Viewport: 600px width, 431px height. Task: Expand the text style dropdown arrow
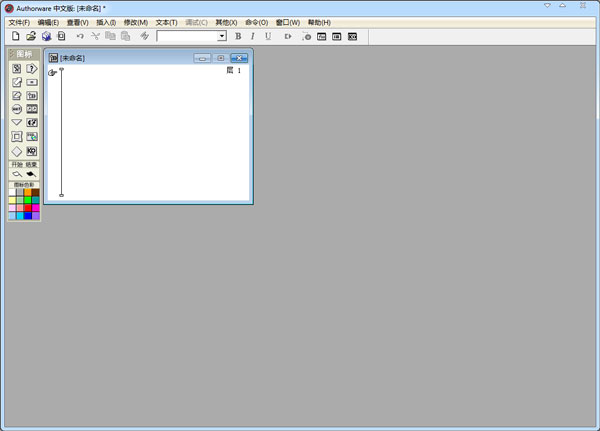tap(222, 36)
